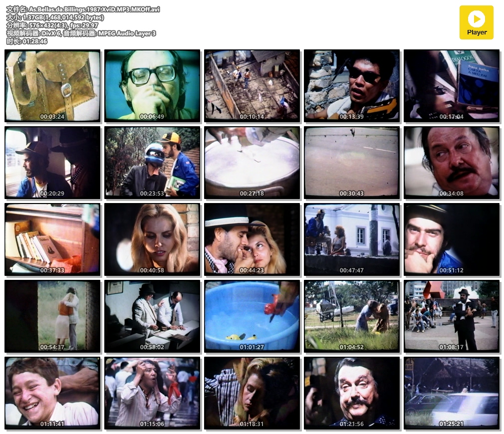Click the yellow Player logo icon
The image size is (504, 434).
pos(476,22)
